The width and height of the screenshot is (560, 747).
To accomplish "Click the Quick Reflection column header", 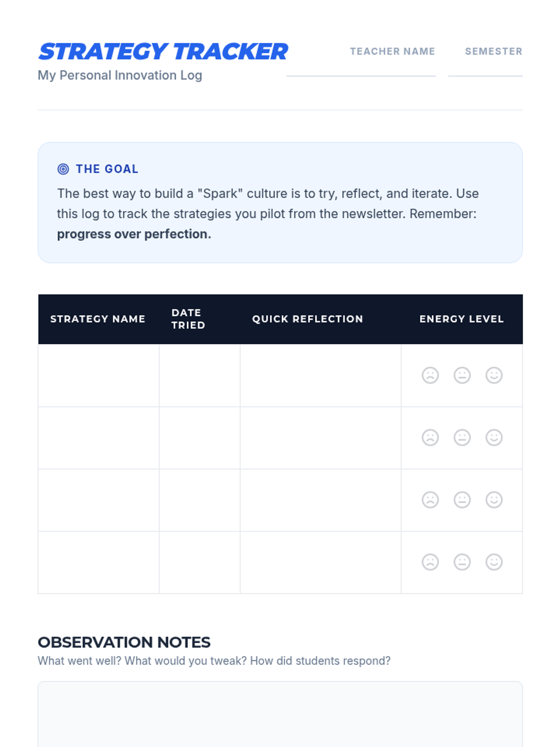I will click(308, 319).
